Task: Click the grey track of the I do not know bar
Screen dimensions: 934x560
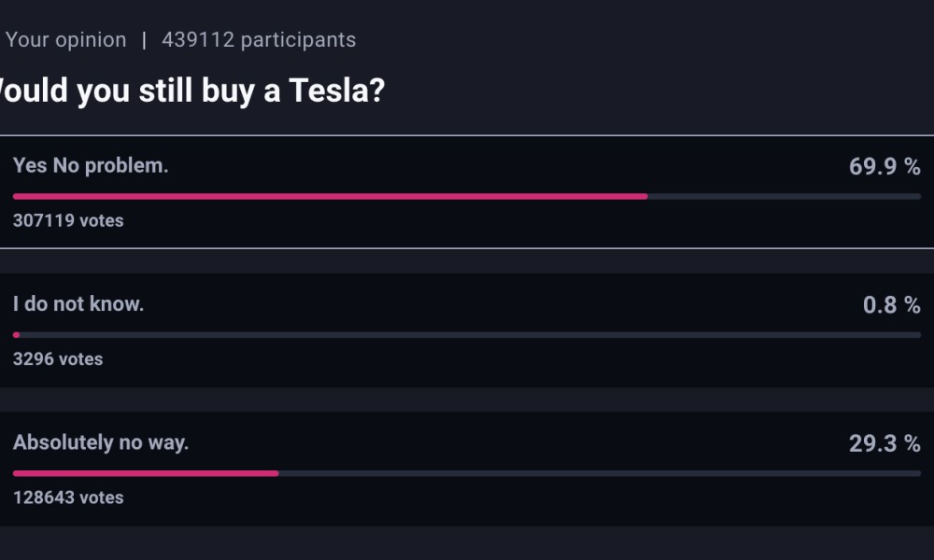Action: 471,335
